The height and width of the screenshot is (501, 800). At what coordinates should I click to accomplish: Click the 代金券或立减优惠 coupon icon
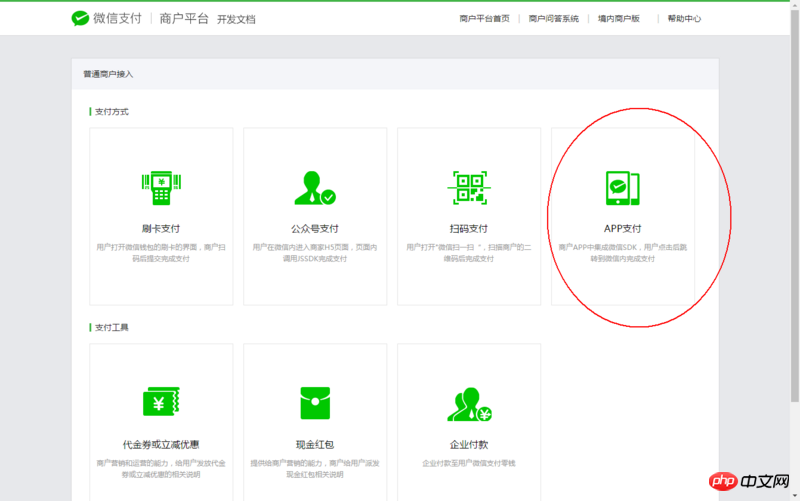(161, 403)
